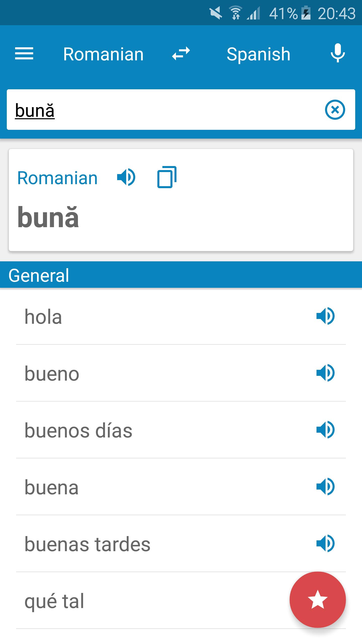Select Romanian source language in header
Viewport: 362px width, 644px height.
click(x=103, y=54)
